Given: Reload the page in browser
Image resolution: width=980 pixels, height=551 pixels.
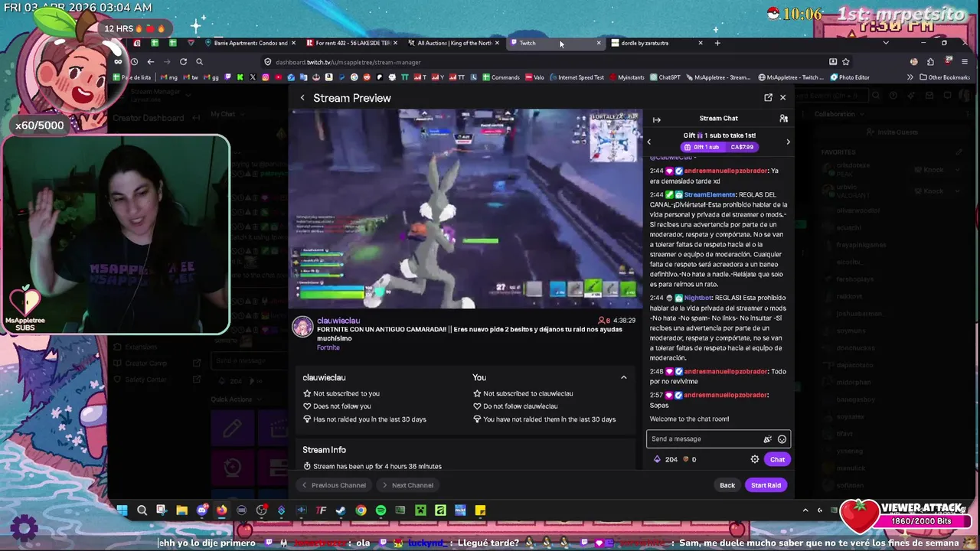Looking at the screenshot, I should pos(183,62).
